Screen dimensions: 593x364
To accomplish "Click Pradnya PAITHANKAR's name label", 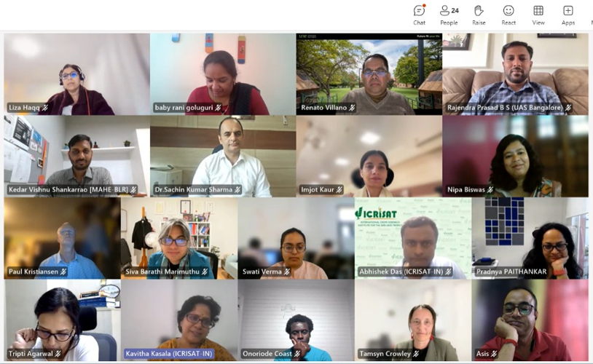I will click(x=511, y=272).
